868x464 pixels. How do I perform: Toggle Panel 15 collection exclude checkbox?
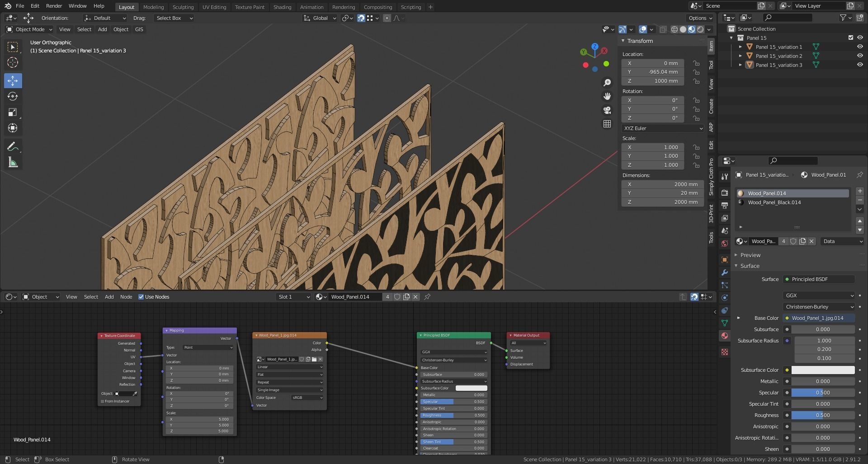click(851, 38)
